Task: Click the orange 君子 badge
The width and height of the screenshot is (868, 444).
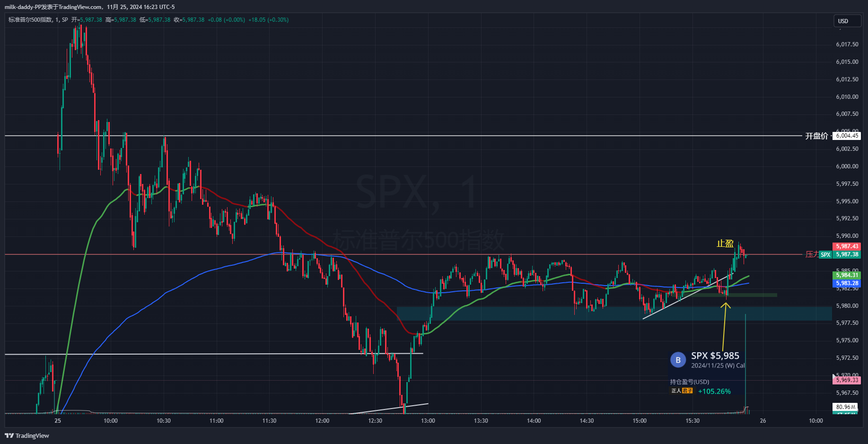Action: tap(688, 391)
